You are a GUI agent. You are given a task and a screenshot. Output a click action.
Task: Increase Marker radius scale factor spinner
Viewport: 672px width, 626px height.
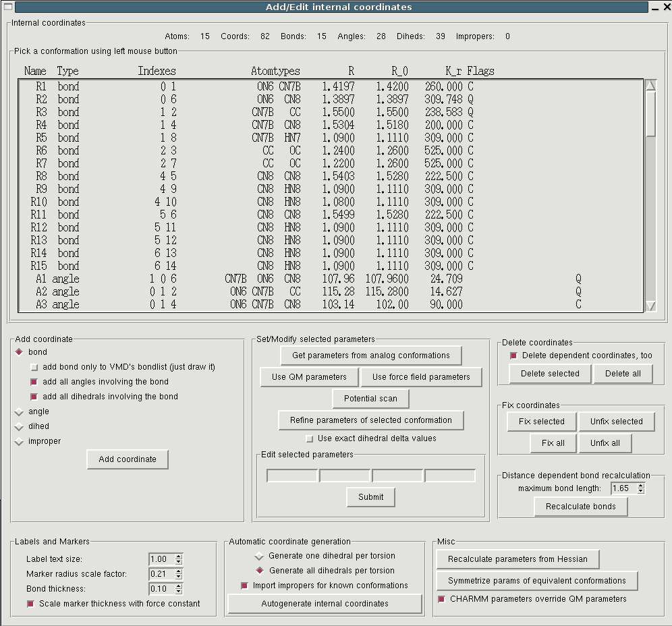(x=178, y=571)
